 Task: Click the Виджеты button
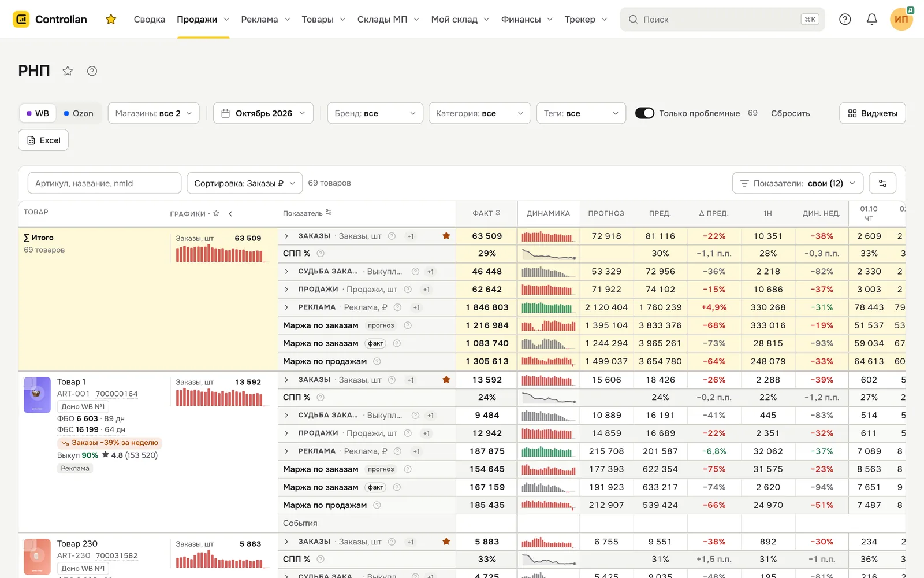873,113
